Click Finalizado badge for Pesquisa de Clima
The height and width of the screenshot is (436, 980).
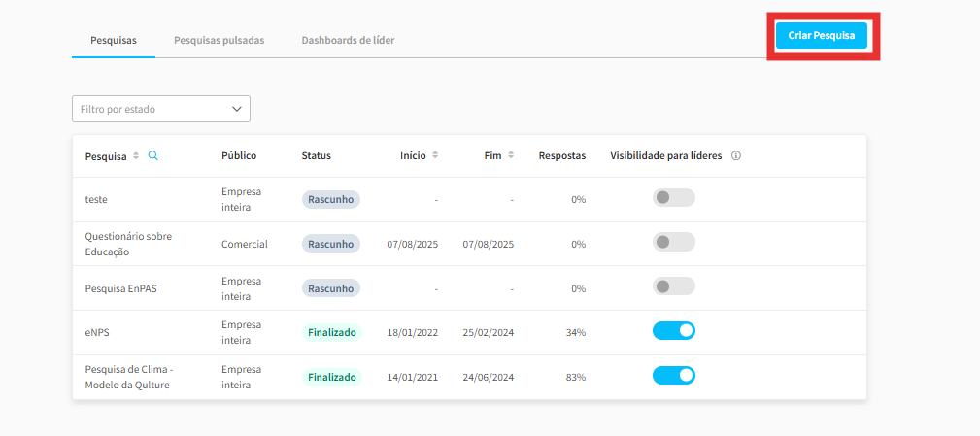[332, 378]
